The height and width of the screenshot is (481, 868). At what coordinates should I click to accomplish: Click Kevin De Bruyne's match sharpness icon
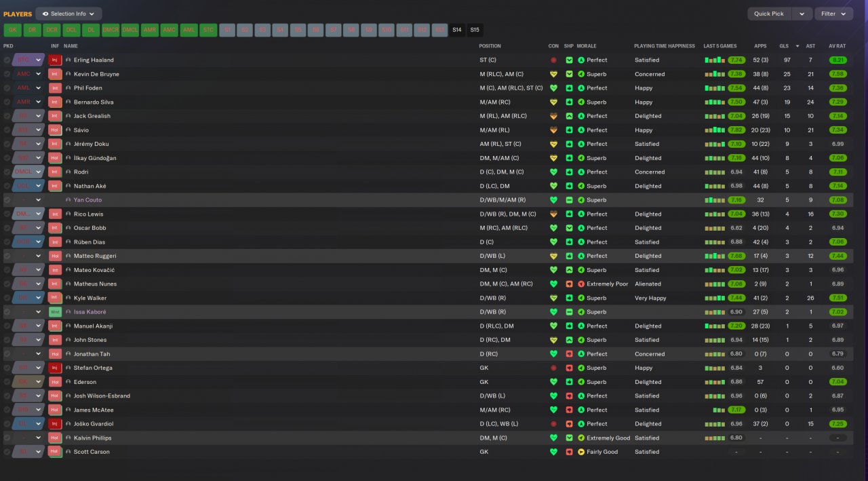[569, 74]
